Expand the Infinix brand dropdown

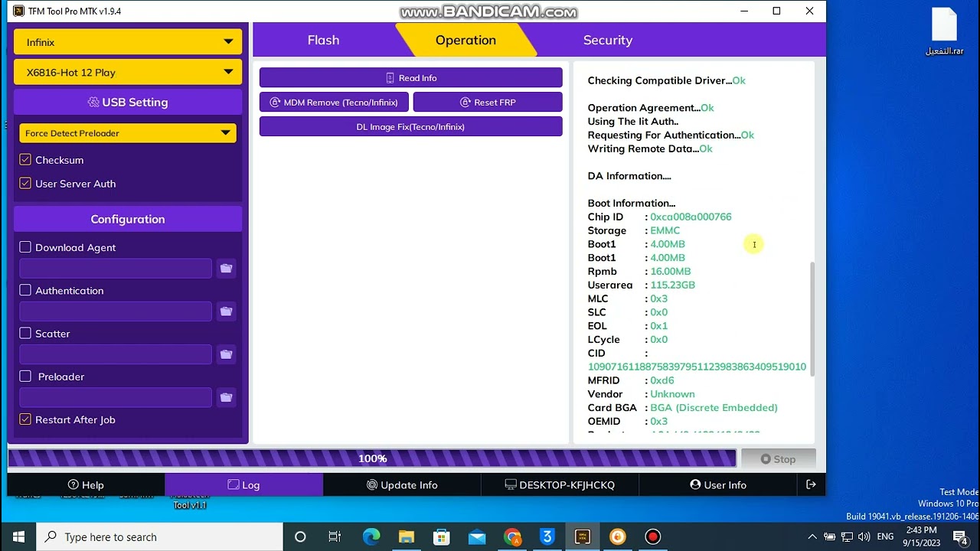128,42
